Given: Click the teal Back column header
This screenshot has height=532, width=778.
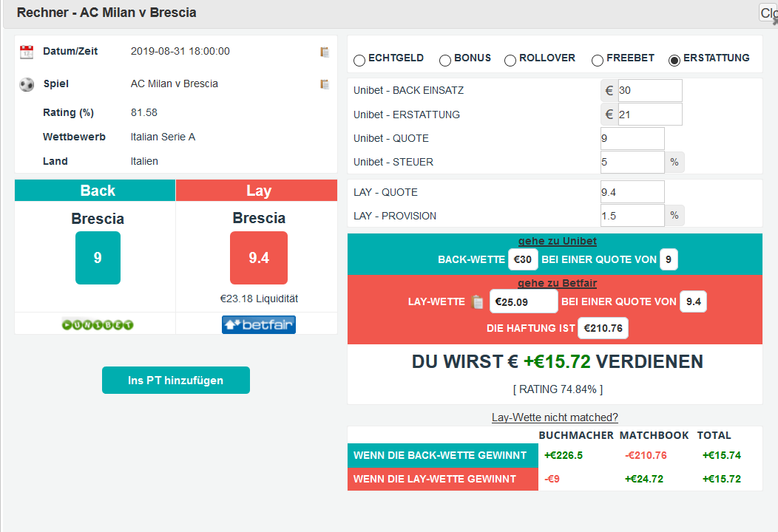Looking at the screenshot, I should point(95,191).
